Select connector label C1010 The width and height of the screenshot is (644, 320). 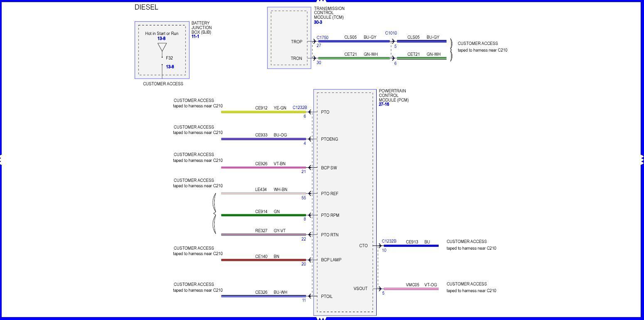click(391, 33)
